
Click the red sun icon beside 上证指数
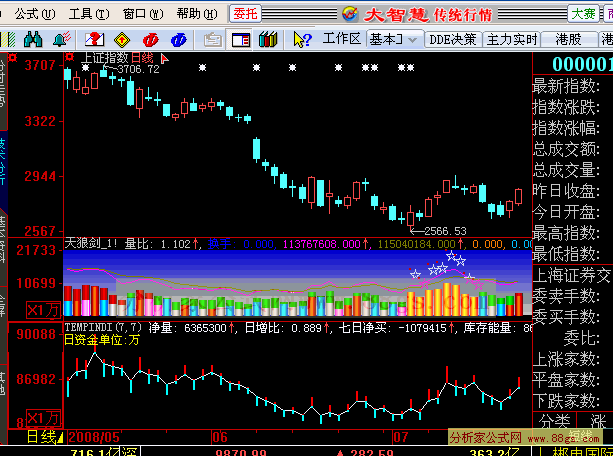tap(70, 57)
